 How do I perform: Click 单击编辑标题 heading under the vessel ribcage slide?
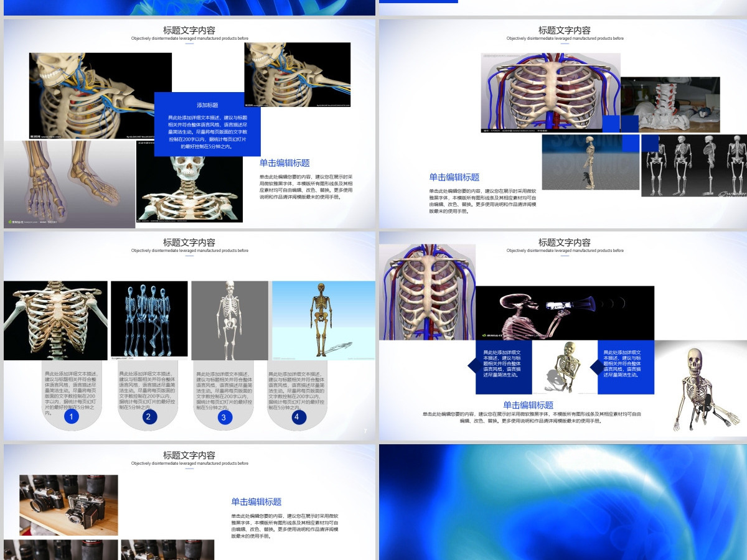coord(454,177)
